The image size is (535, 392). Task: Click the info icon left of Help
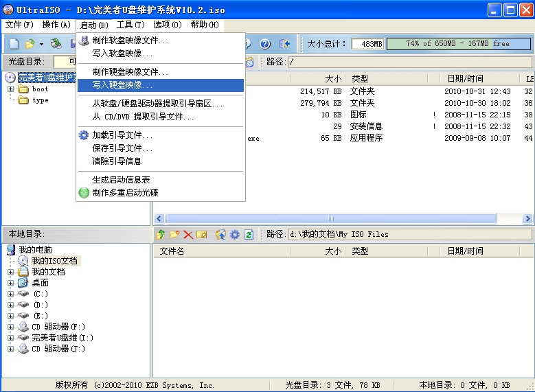(x=249, y=44)
